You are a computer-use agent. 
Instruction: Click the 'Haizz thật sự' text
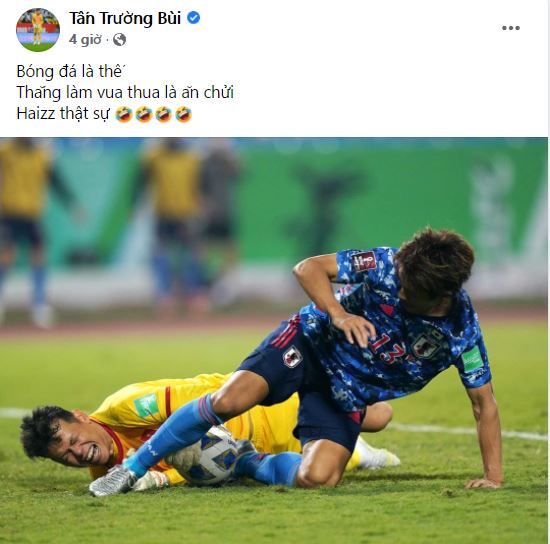click(63, 114)
